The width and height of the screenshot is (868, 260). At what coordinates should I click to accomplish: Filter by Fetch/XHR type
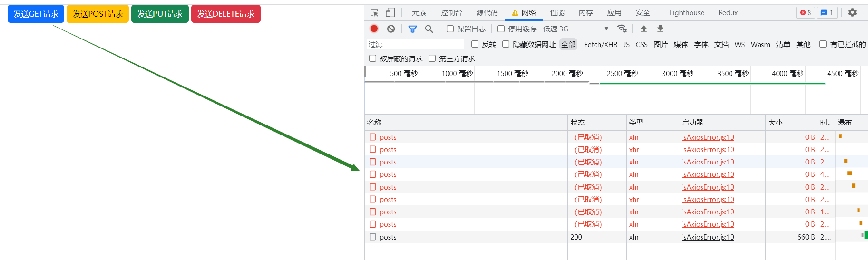(x=601, y=44)
